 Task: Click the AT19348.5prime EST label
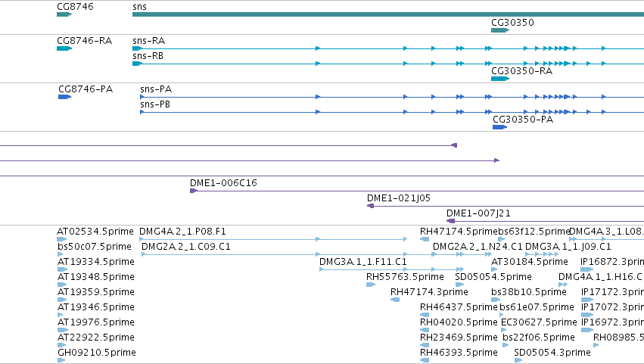coord(95,277)
